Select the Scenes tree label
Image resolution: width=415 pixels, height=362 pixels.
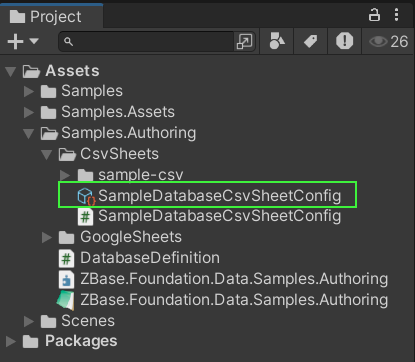pyautogui.click(x=88, y=321)
